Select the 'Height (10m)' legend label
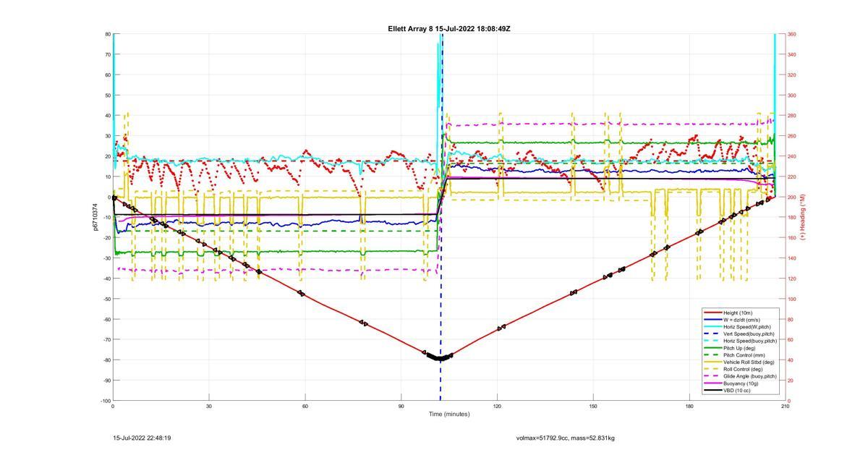Image resolution: width=868 pixels, height=450 pixels. pos(739,313)
